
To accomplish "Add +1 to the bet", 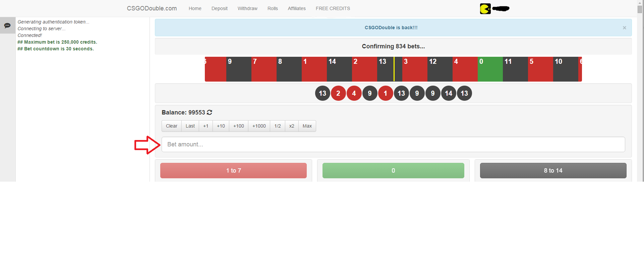I will tap(206, 126).
